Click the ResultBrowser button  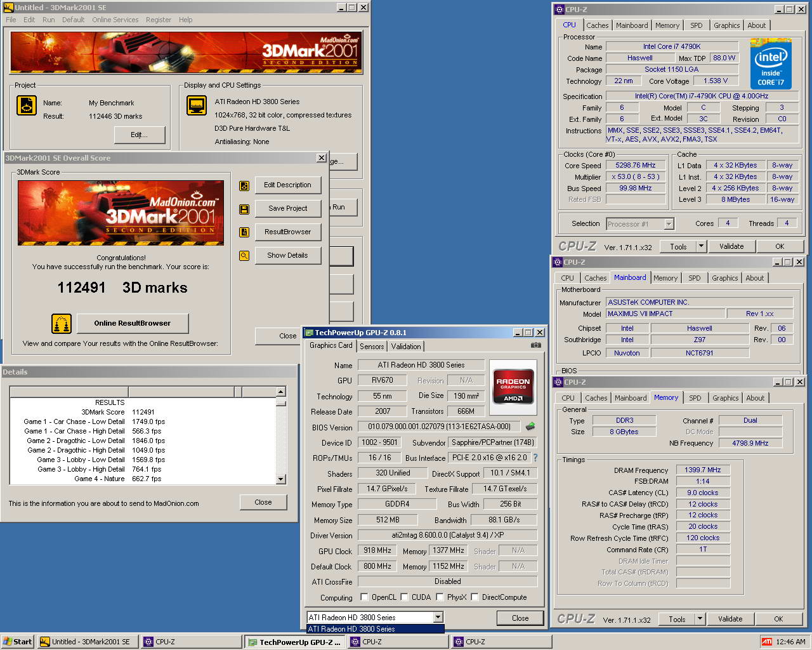tap(287, 232)
